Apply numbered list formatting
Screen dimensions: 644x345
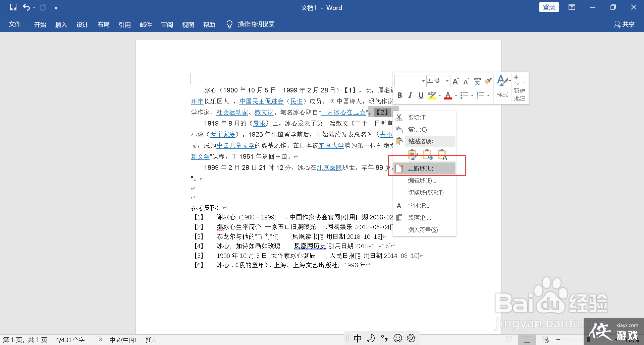click(x=480, y=95)
